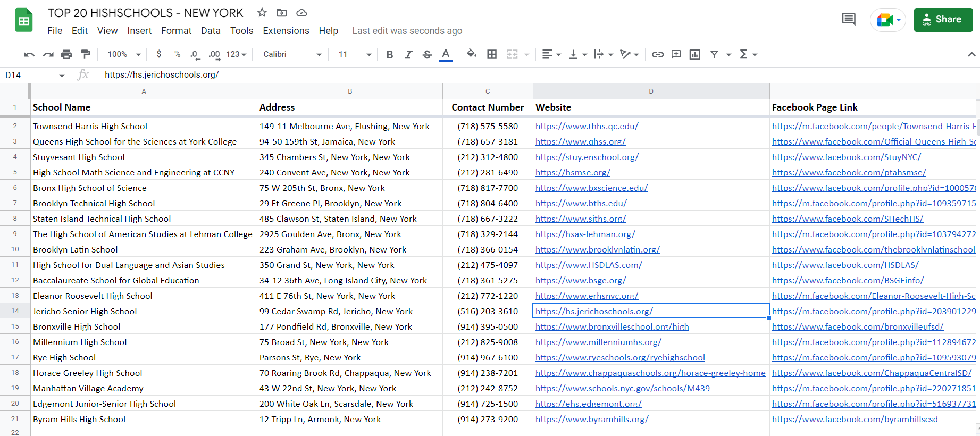Undo the last action
The height and width of the screenshot is (436, 980).
click(29, 54)
